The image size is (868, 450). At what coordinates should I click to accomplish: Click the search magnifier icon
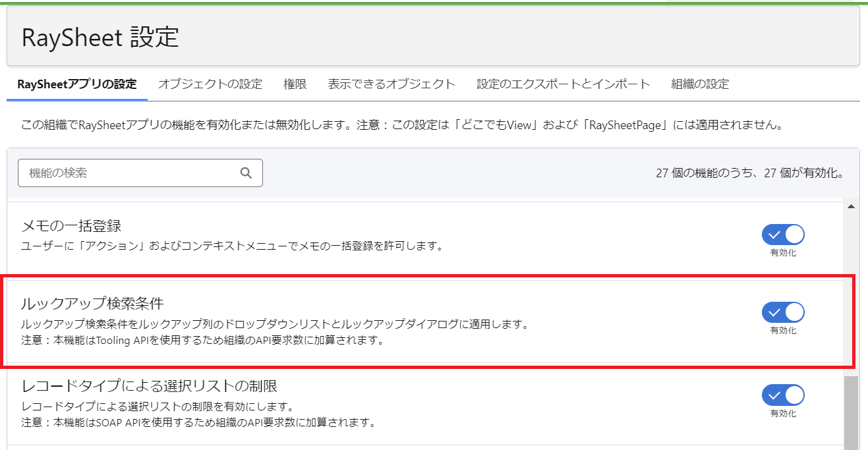(x=246, y=173)
